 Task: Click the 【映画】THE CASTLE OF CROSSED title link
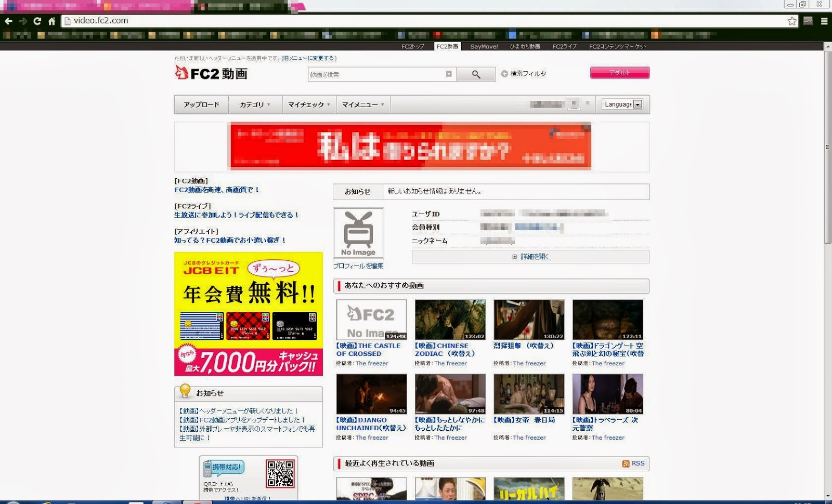369,350
